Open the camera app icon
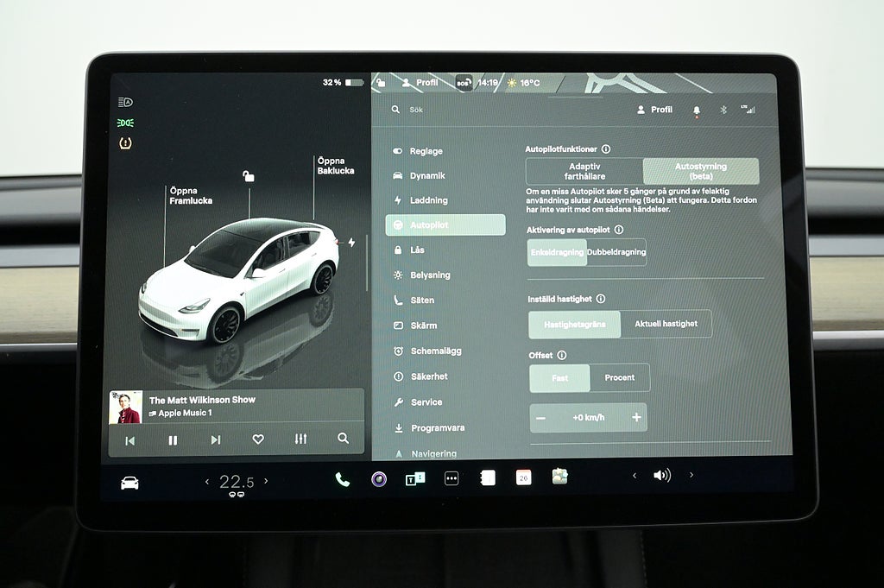 pyautogui.click(x=379, y=479)
